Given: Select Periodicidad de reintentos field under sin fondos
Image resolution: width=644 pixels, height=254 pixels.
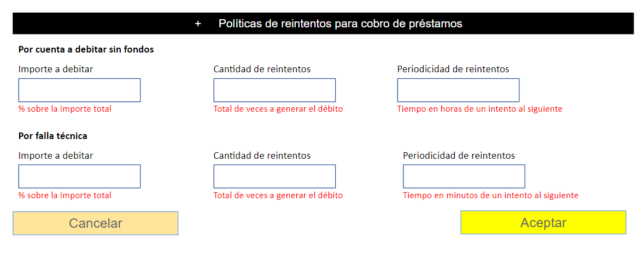Looking at the screenshot, I should coord(458,90).
